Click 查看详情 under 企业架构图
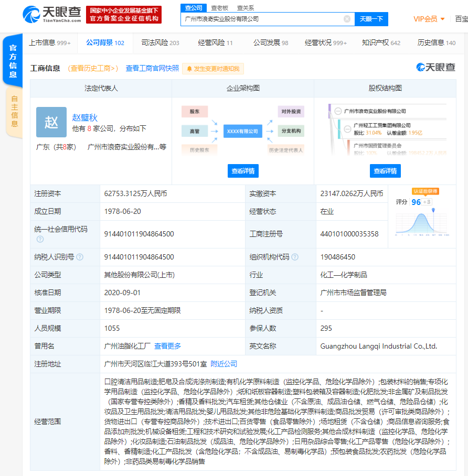The image size is (468, 476). (243, 171)
